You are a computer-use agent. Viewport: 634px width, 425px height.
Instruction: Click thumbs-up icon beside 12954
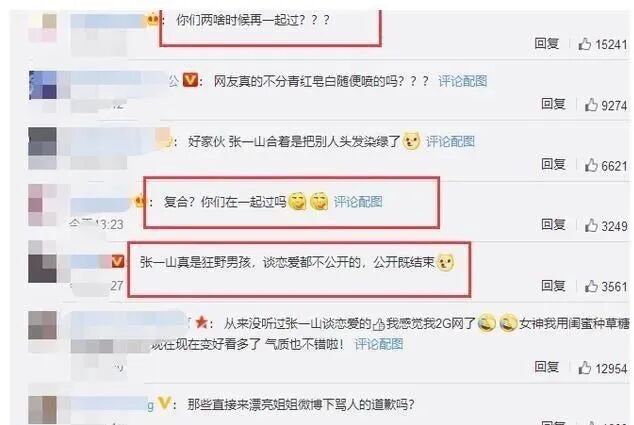click(585, 368)
